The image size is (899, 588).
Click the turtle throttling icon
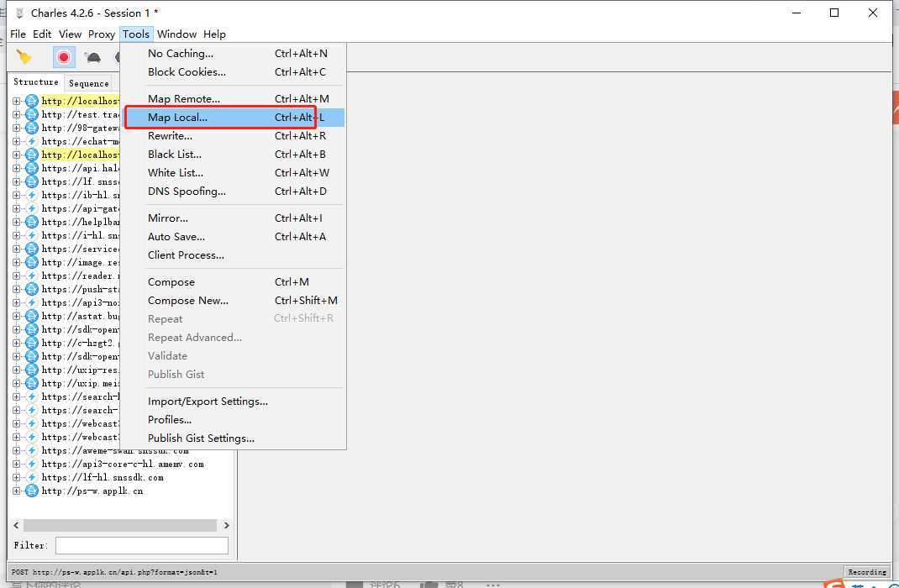[92, 57]
